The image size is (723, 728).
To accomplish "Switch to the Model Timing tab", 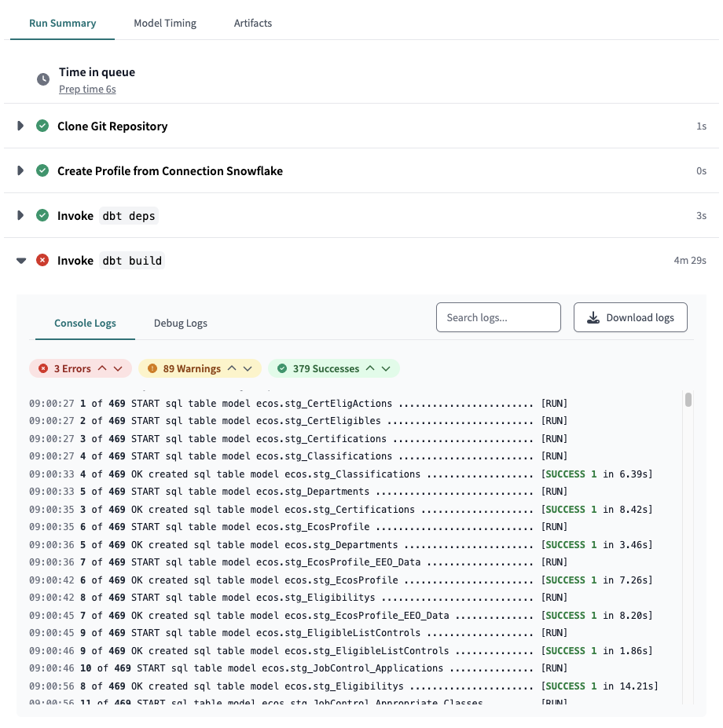I will 165,24.
